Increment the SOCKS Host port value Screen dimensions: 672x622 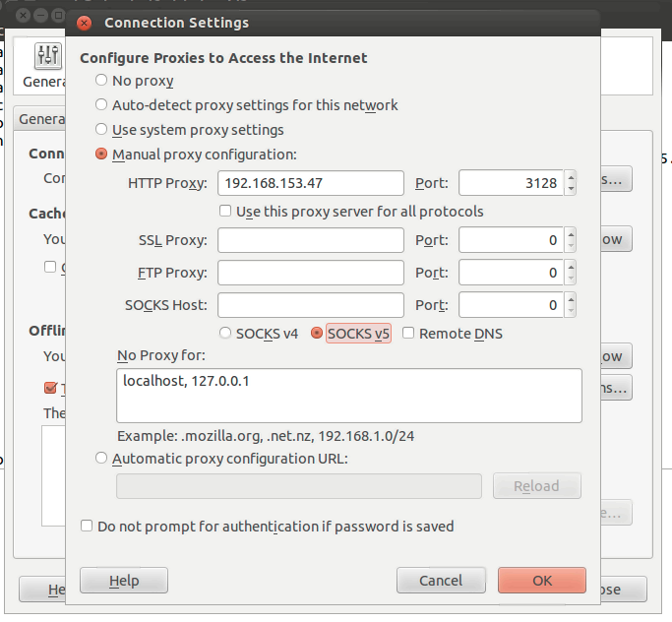(572, 300)
